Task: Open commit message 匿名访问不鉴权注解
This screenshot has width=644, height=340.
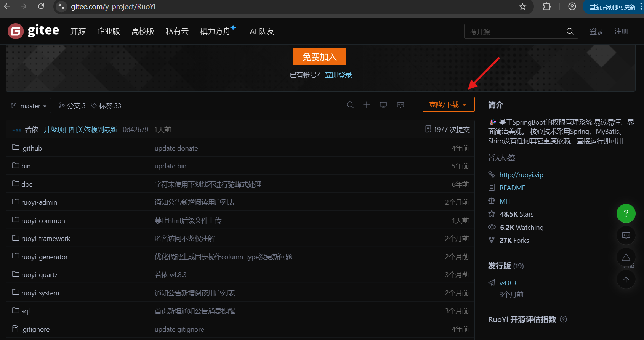Action: coord(185,238)
